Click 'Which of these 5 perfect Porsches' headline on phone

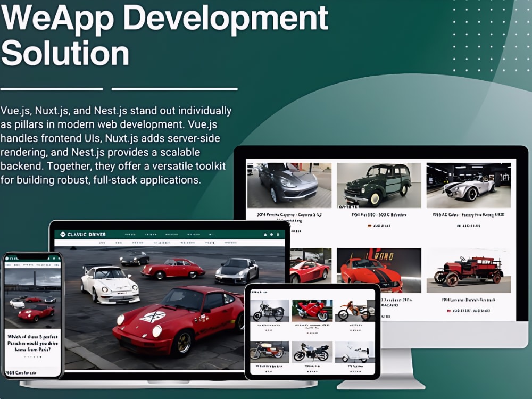(x=32, y=343)
